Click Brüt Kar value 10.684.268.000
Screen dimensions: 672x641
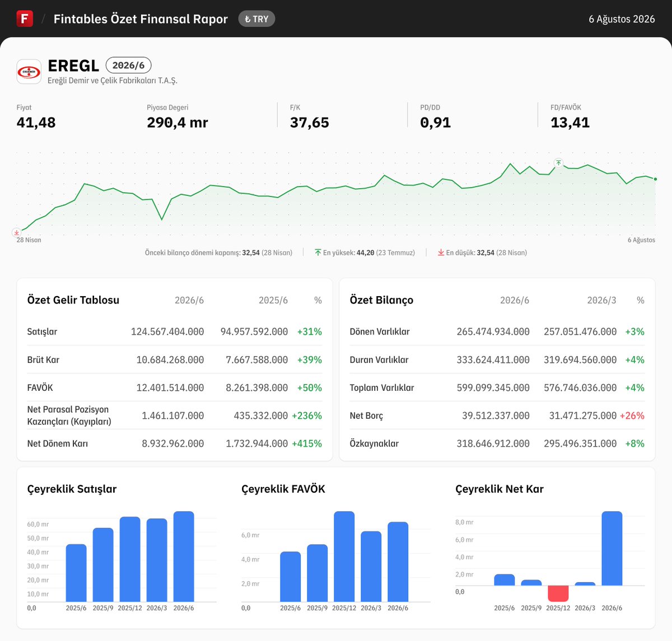pyautogui.click(x=170, y=359)
